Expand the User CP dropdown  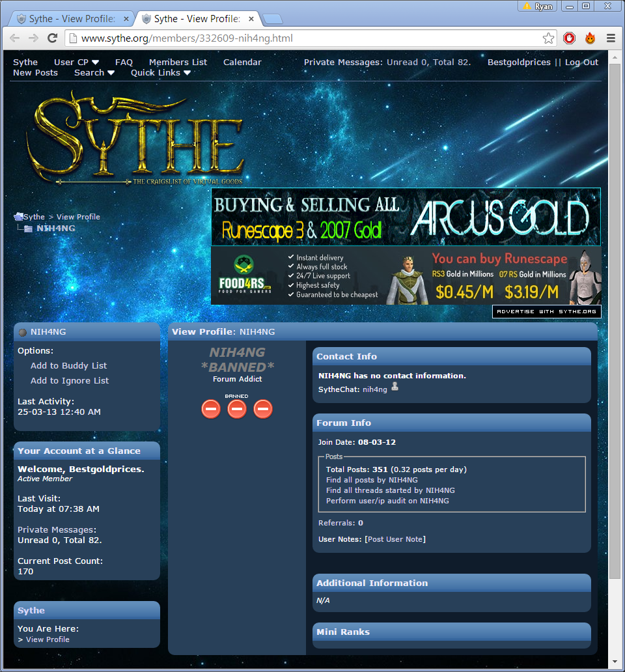click(x=95, y=63)
